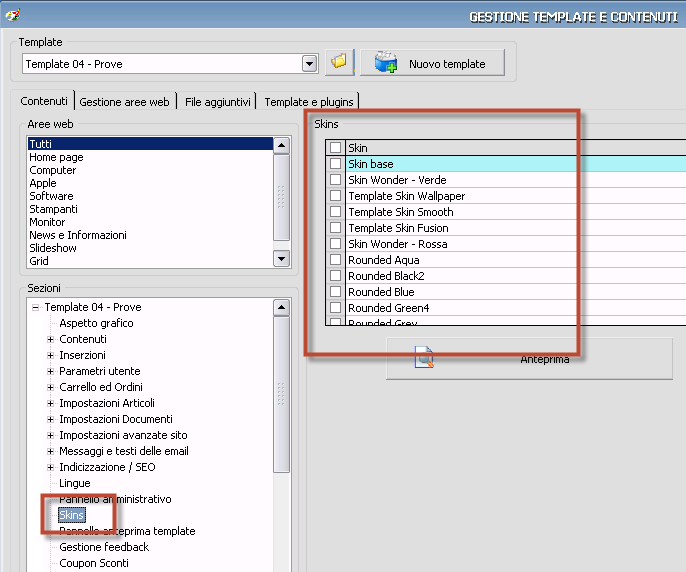Image resolution: width=686 pixels, height=572 pixels.
Task: Tick the Template Skin Wallpaper checkbox
Action: [x=336, y=196]
